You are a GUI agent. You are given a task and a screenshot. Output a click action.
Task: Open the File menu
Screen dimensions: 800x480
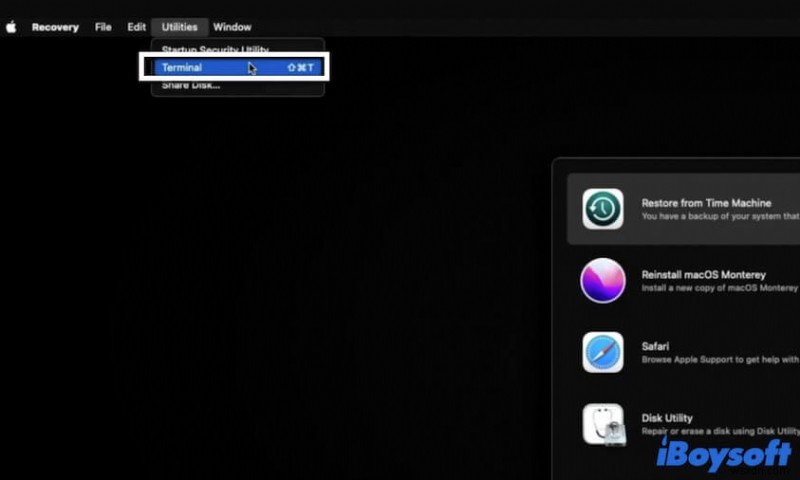(x=103, y=27)
